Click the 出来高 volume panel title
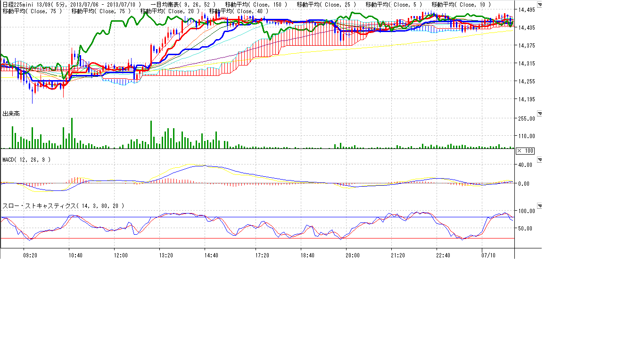This screenshot has width=644, height=362. click(11, 114)
